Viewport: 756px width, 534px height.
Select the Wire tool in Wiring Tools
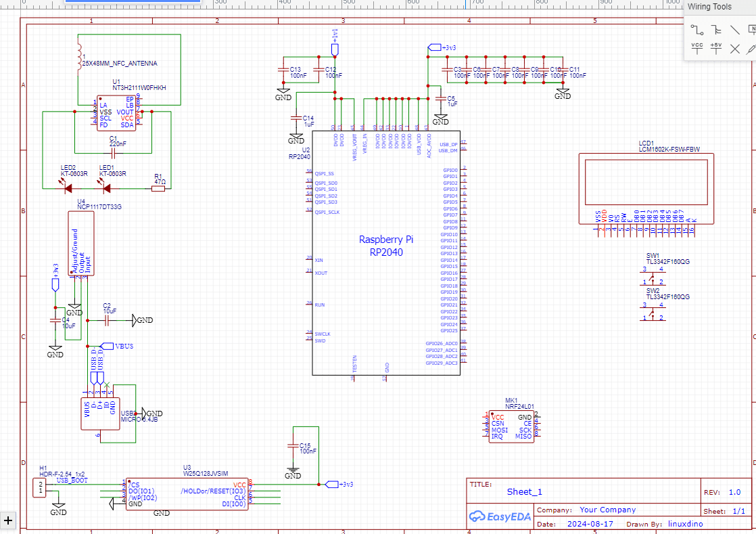[697, 30]
